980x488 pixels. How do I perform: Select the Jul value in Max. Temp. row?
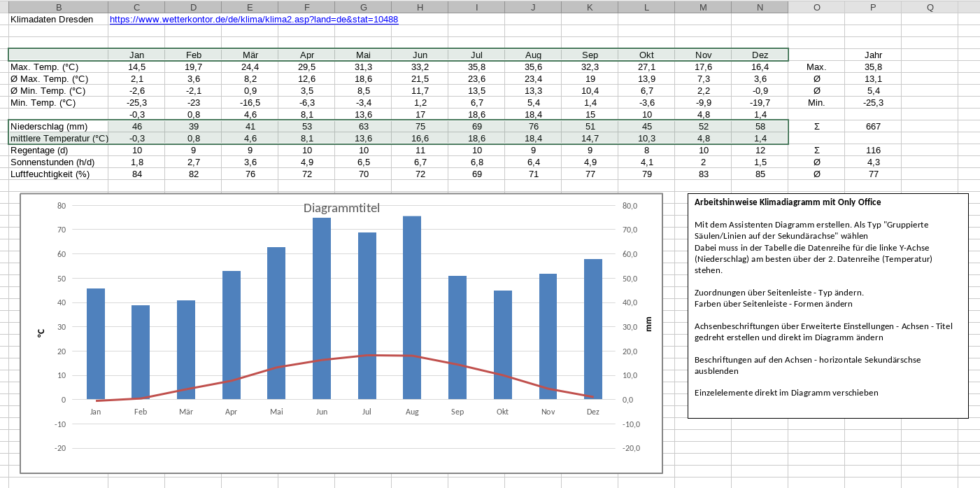[476, 67]
